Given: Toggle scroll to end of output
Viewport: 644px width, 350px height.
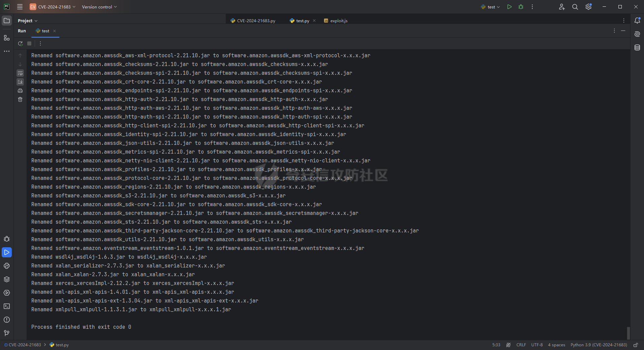Looking at the screenshot, I should tap(20, 82).
